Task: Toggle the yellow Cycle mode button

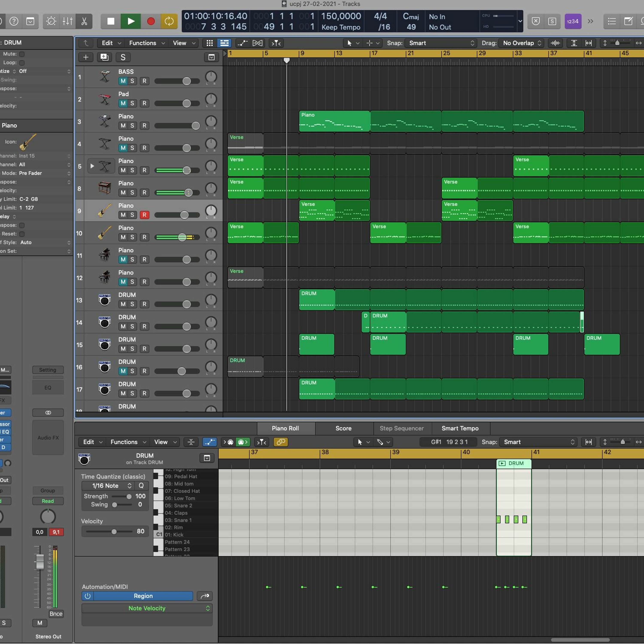Action: [x=169, y=21]
